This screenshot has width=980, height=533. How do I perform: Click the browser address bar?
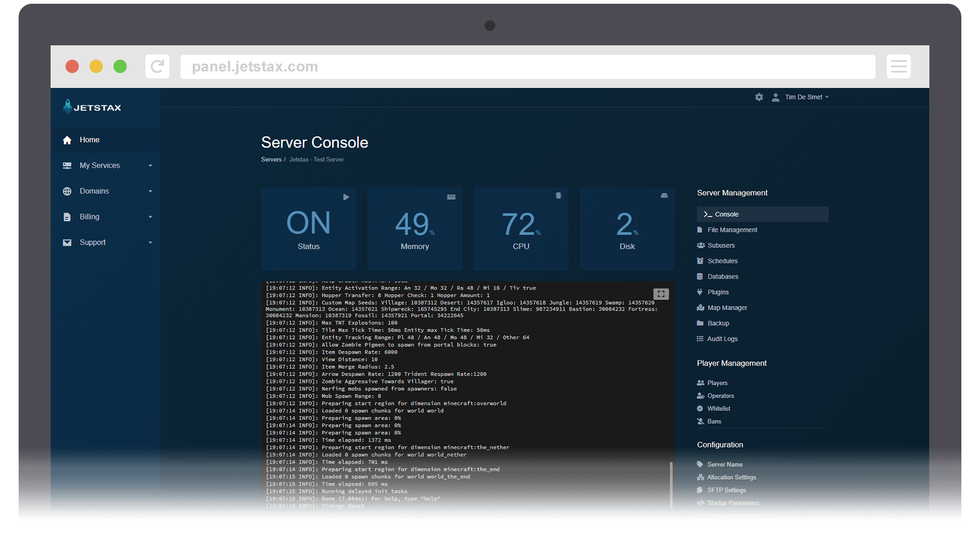[528, 67]
